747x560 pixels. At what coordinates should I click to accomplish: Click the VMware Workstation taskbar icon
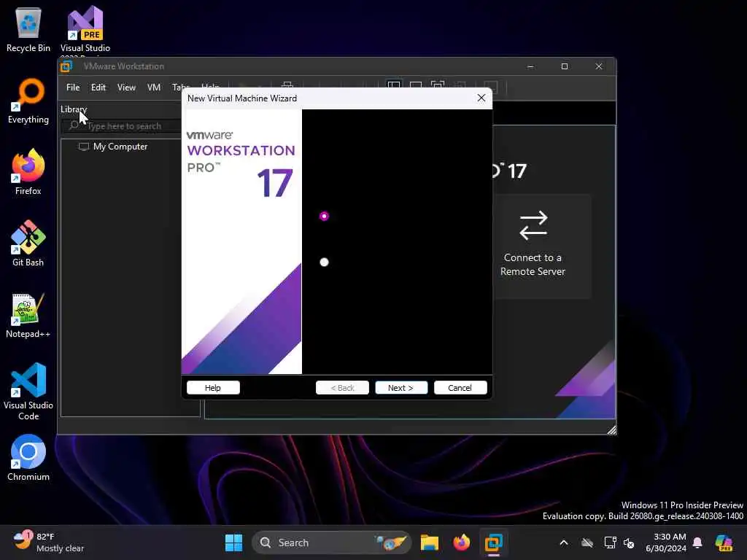tap(494, 542)
